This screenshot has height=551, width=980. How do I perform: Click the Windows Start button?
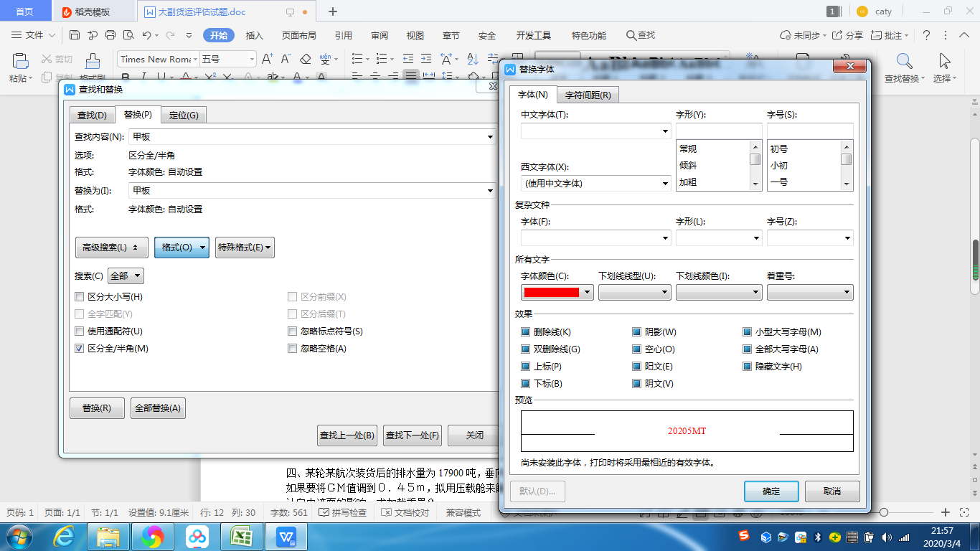(19, 536)
